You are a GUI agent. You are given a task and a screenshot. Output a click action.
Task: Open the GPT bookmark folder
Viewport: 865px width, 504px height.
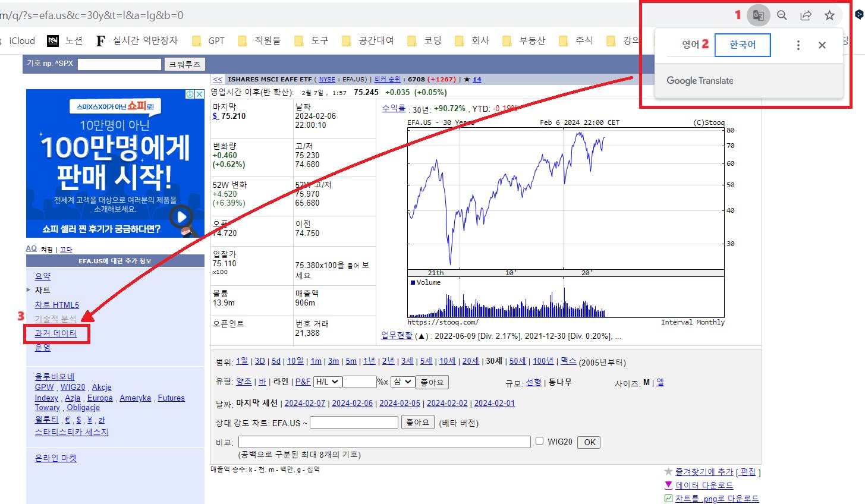208,40
